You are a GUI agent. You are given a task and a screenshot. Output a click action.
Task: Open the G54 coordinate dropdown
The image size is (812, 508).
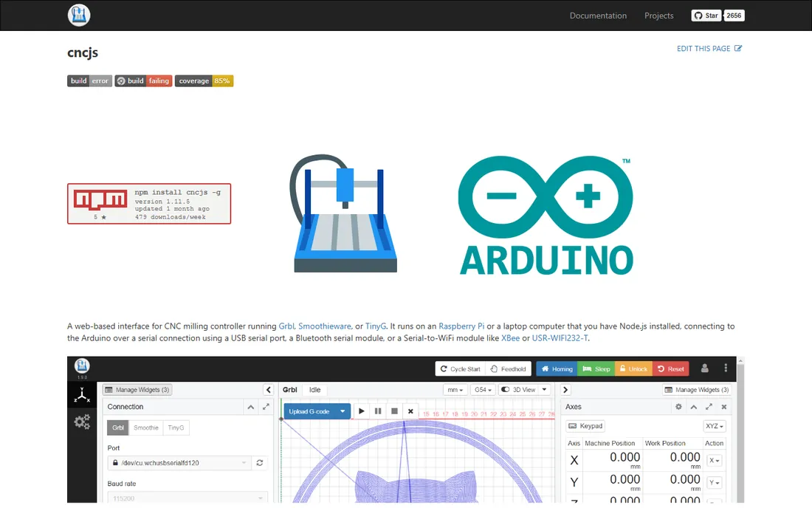coord(484,389)
